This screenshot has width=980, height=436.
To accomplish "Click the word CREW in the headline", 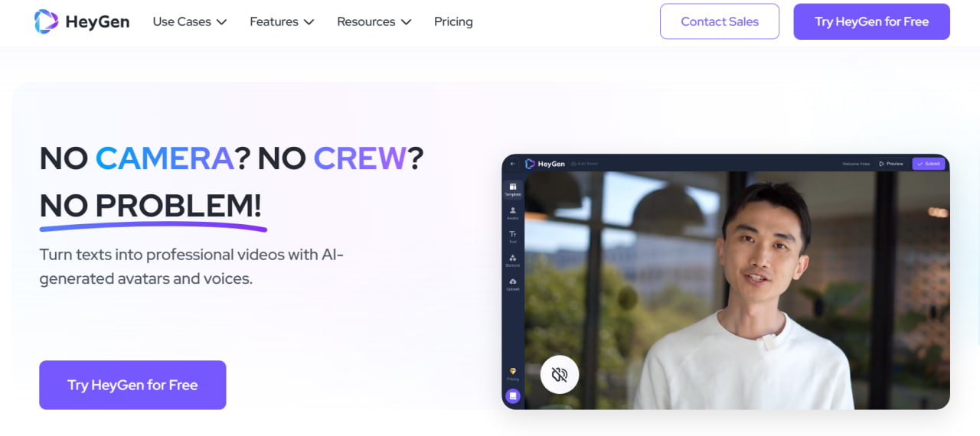I will click(360, 158).
